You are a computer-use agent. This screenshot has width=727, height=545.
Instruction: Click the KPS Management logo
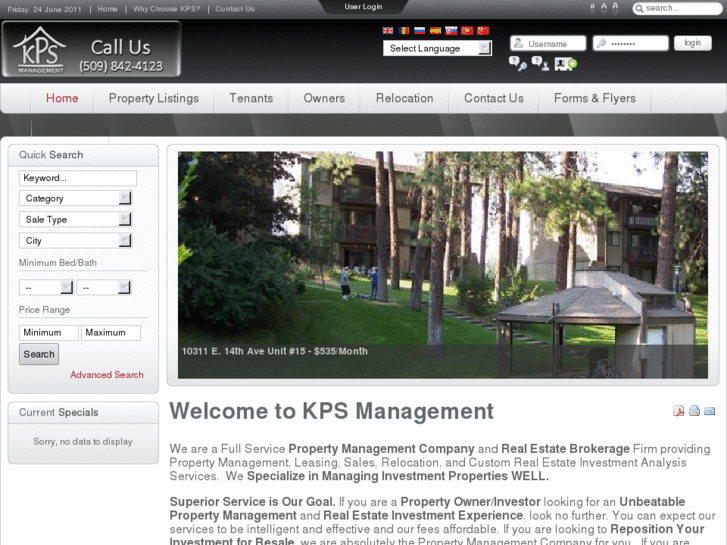coord(40,50)
